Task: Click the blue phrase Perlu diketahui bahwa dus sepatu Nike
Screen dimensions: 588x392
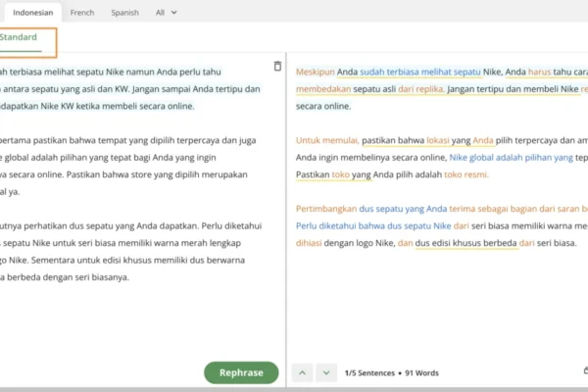Action: pos(373,226)
